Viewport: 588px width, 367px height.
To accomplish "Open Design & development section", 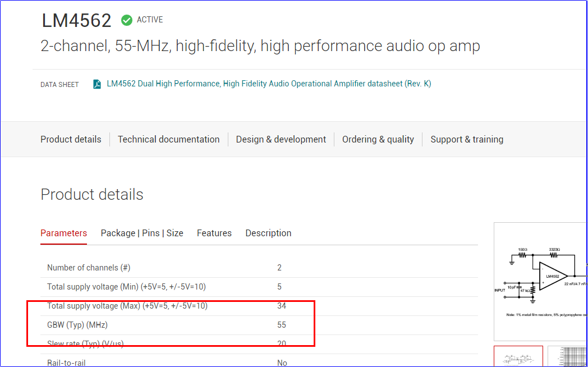I will coord(281,140).
